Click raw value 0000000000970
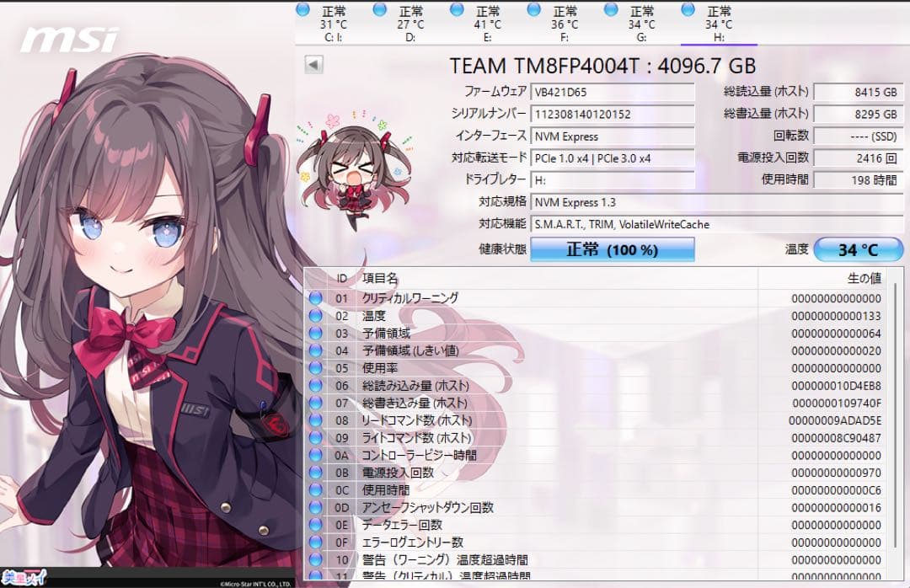Image resolution: width=910 pixels, height=588 pixels. [x=836, y=473]
